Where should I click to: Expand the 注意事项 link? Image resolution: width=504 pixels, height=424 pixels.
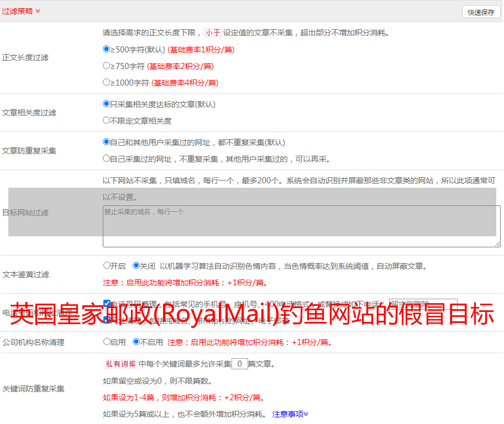click(x=290, y=414)
